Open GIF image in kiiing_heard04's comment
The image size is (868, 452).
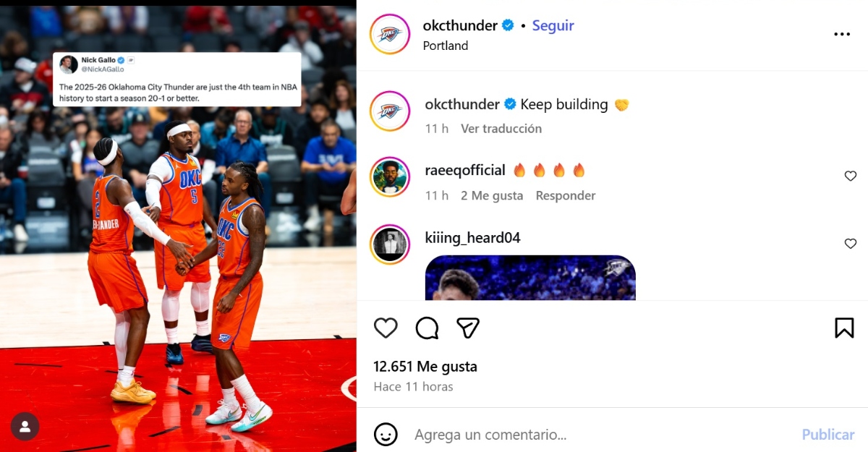[x=530, y=278]
